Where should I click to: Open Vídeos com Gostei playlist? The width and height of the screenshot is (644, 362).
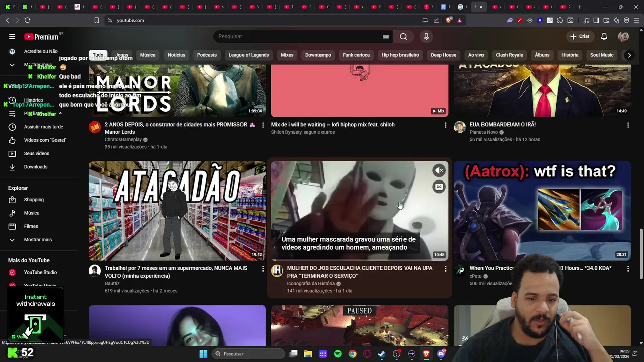pyautogui.click(x=39, y=140)
